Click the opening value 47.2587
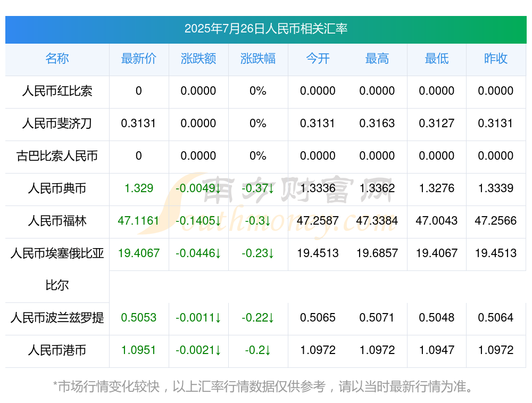The width and height of the screenshot is (532, 403). click(318, 221)
